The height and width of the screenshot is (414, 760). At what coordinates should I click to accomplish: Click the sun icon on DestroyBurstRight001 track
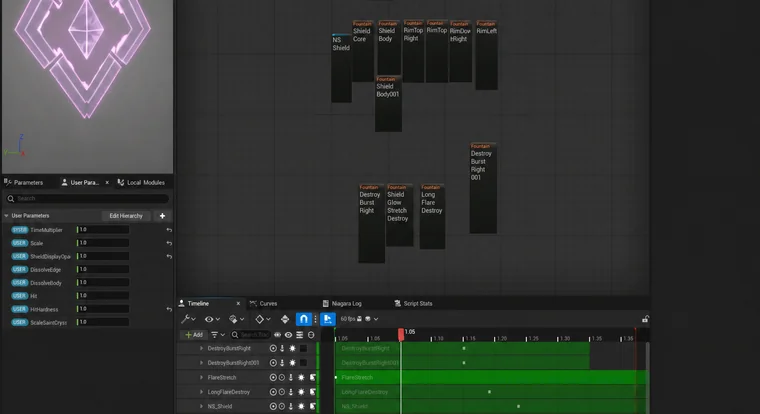pos(292,363)
